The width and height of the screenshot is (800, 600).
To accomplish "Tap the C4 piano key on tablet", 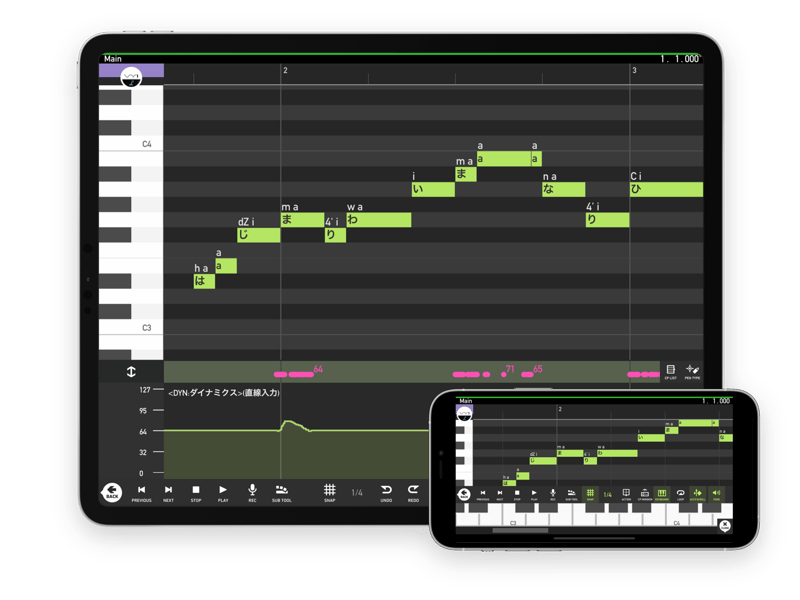I will (131, 144).
